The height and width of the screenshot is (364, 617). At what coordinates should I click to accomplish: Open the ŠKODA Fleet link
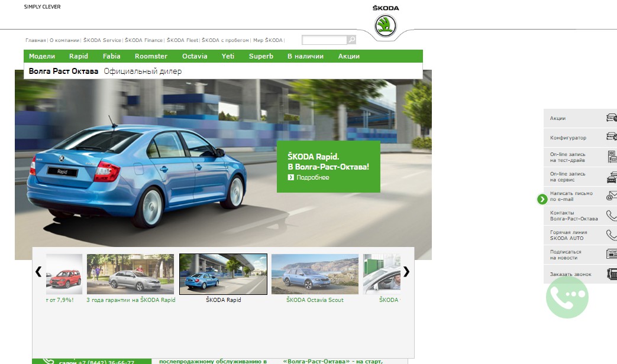182,40
